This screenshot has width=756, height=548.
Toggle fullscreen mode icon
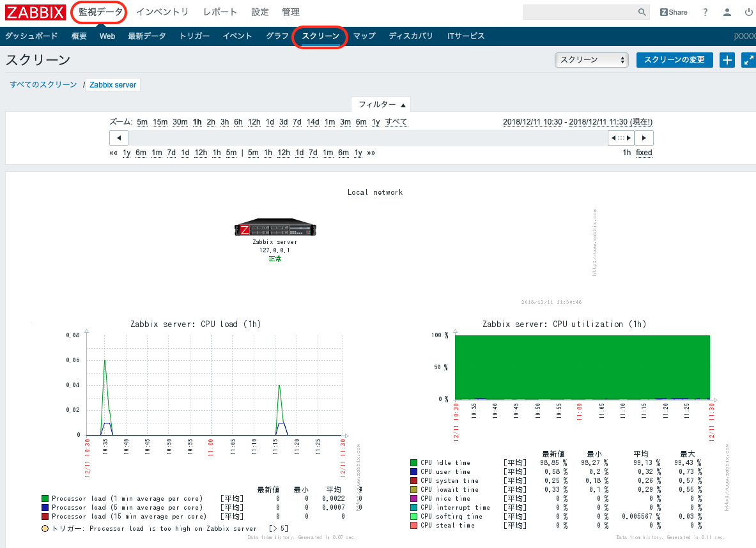(748, 60)
